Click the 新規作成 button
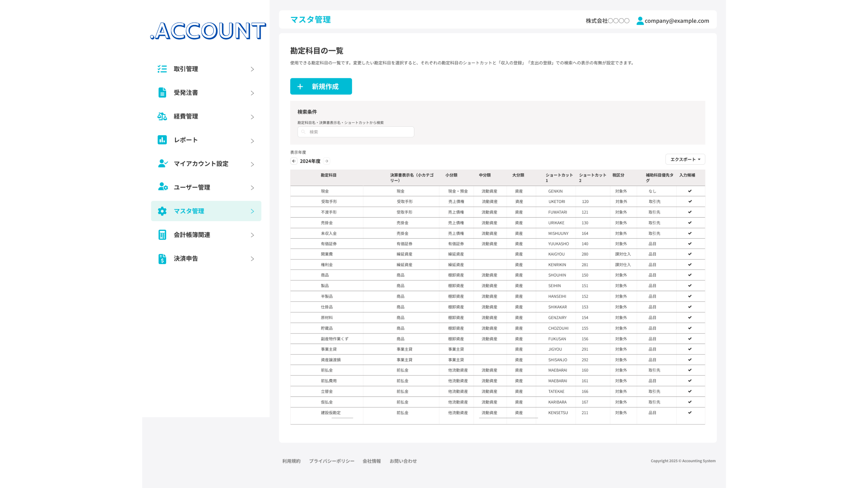Screen dimensions: 868x488 pyautogui.click(x=321, y=86)
